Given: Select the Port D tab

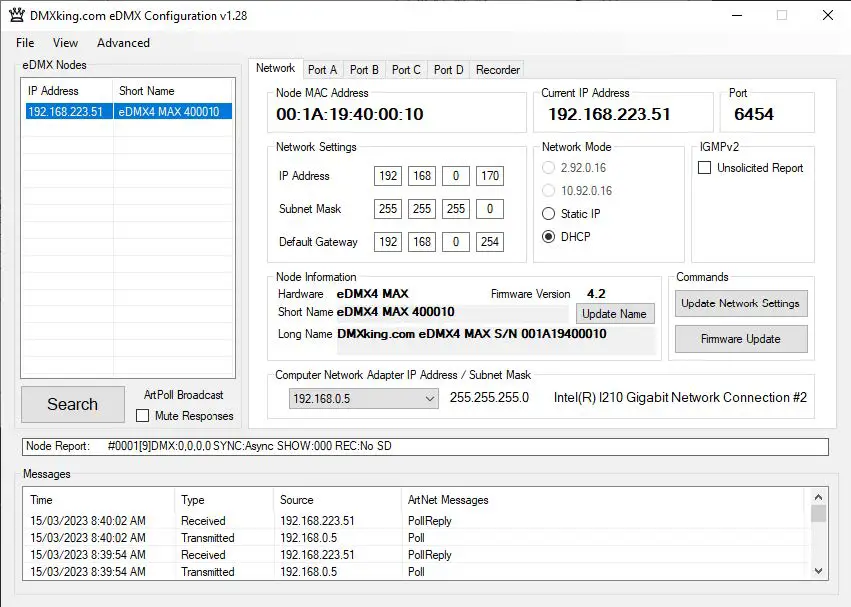Looking at the screenshot, I should (x=448, y=69).
